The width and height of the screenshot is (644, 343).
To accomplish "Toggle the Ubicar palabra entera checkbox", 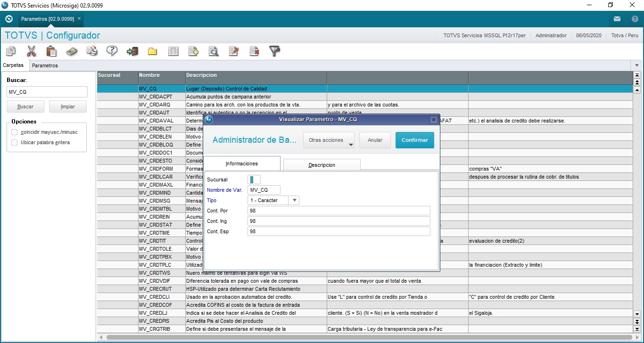I will pyautogui.click(x=15, y=142).
